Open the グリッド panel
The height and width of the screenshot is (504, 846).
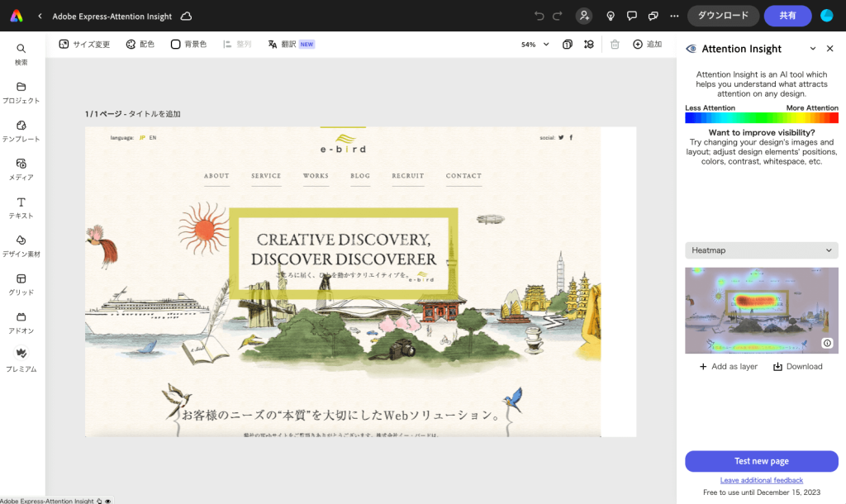click(x=21, y=284)
